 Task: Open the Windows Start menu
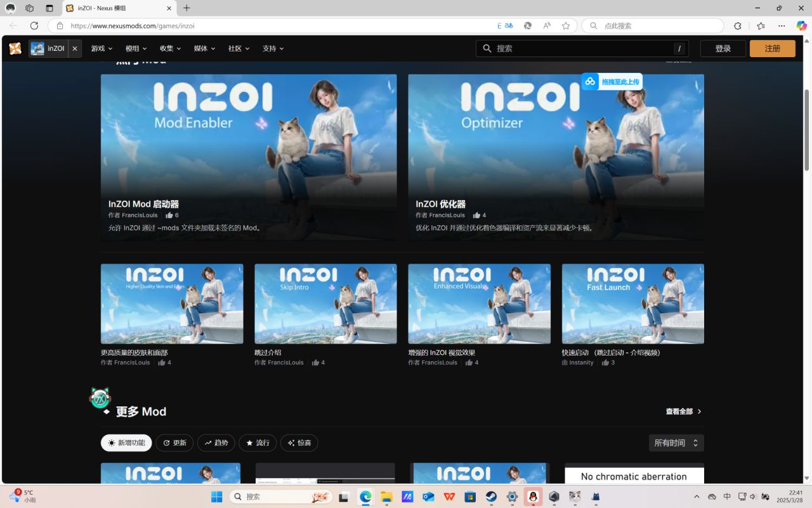[216, 497]
